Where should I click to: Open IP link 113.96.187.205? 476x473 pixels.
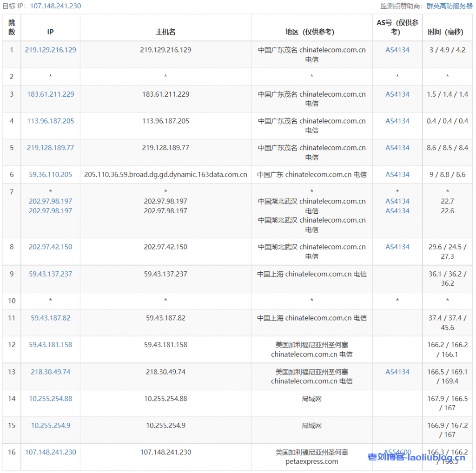[51, 121]
